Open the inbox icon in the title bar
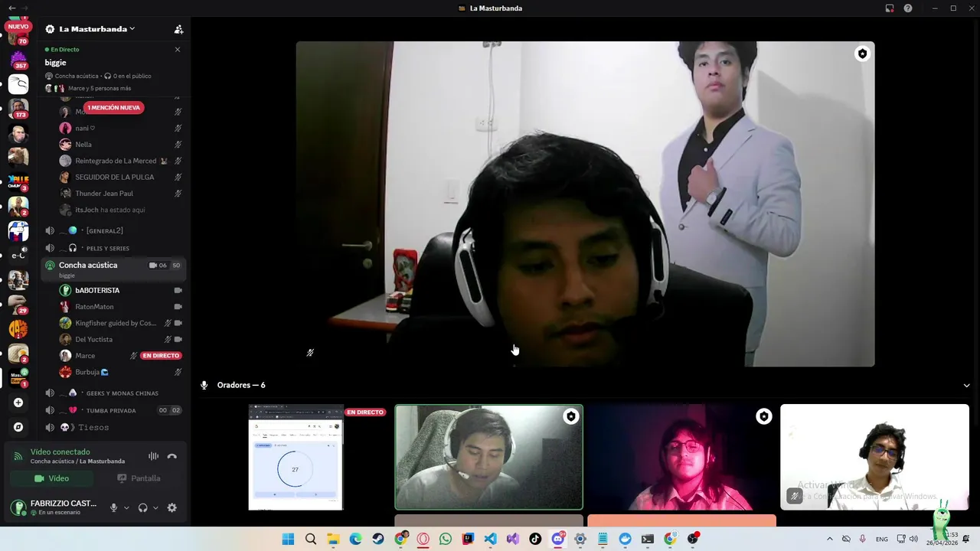This screenshot has height=551, width=980. click(x=890, y=8)
